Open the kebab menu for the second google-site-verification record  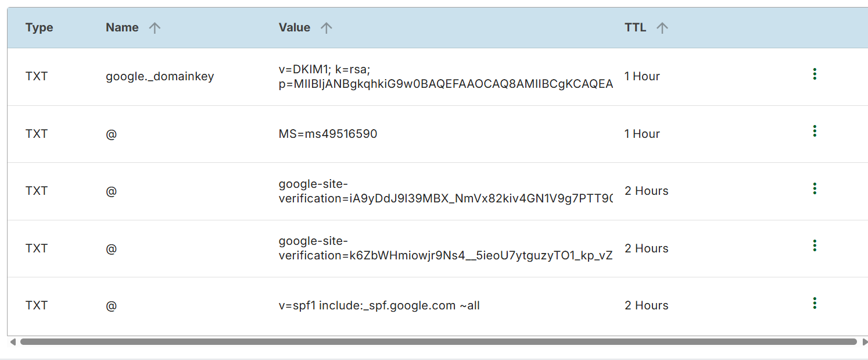(815, 245)
